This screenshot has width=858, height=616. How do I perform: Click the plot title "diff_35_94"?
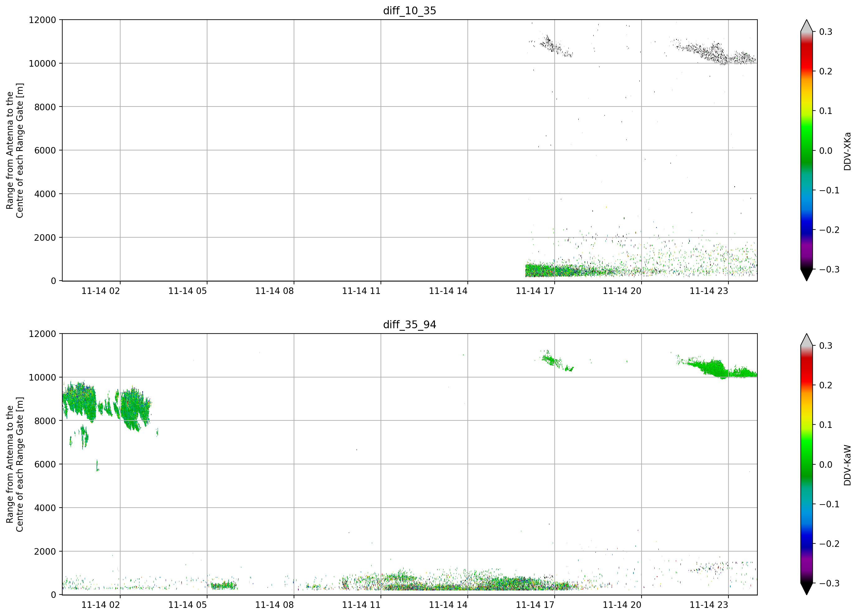click(x=410, y=325)
